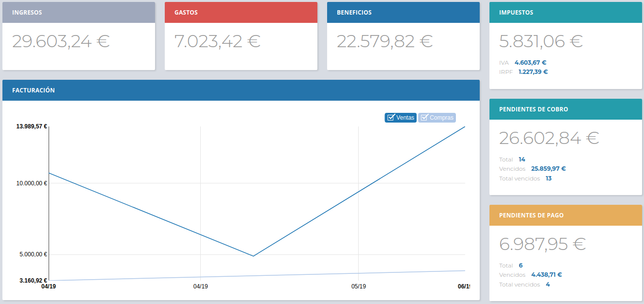Select the PENDIENTES DE COBRO header
The image size is (644, 304).
pos(565,109)
